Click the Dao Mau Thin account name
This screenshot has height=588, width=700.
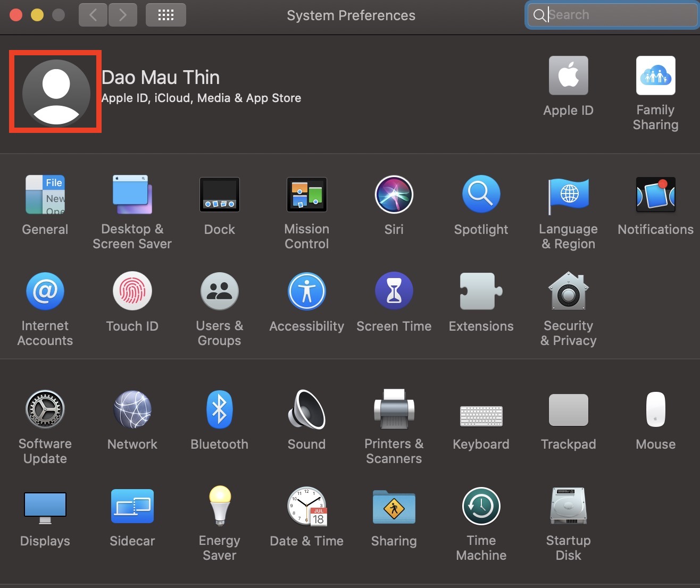point(161,77)
